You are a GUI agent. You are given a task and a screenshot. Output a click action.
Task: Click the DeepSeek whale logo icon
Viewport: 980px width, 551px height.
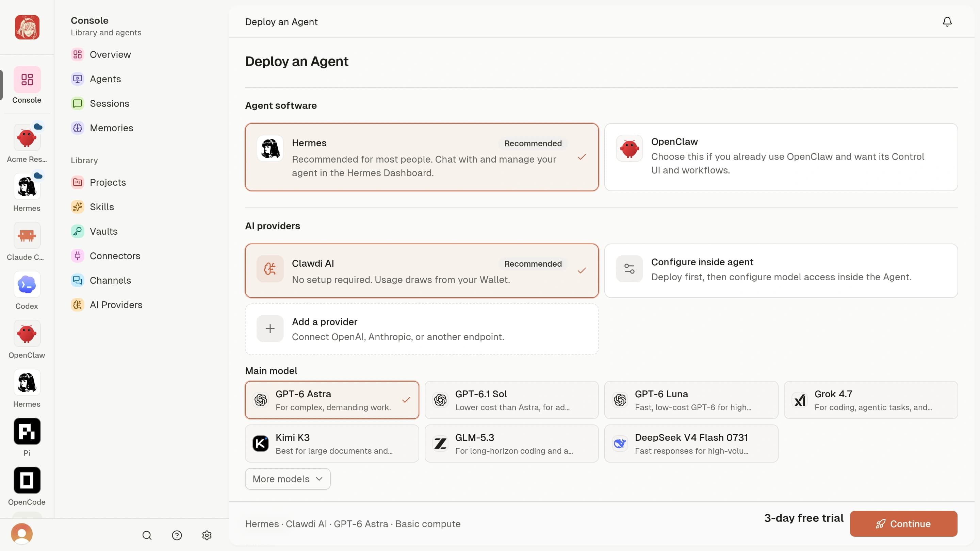620,444
